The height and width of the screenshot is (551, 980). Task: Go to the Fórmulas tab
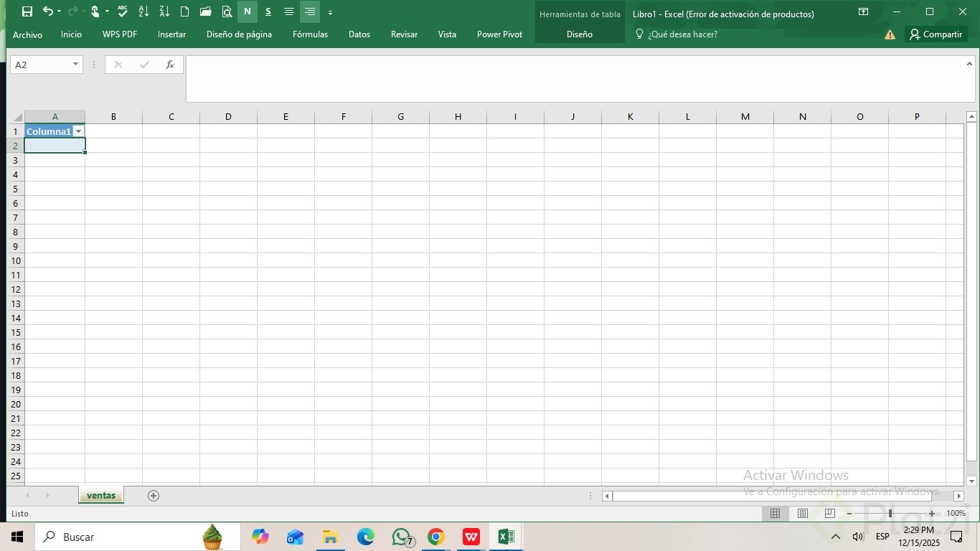pyautogui.click(x=310, y=34)
